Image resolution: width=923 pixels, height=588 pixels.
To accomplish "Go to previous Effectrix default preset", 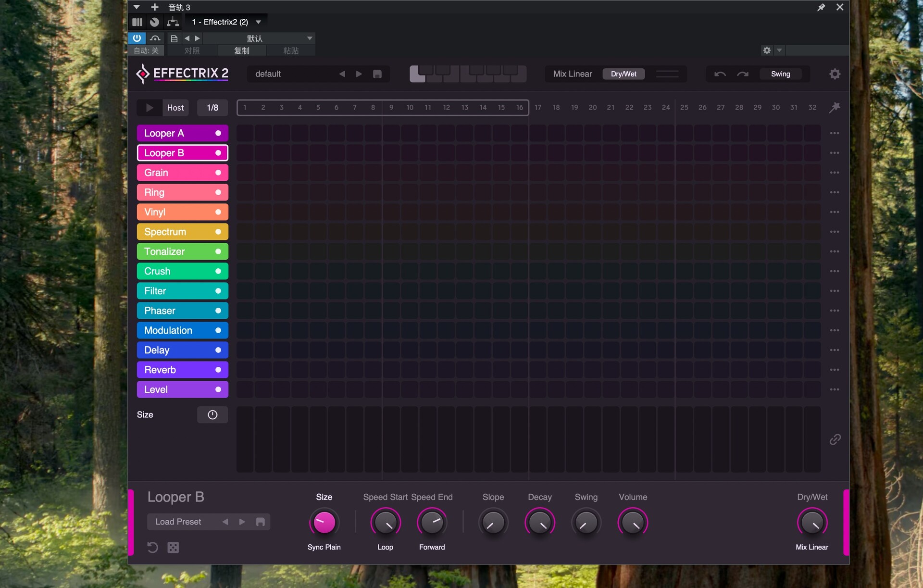I will (342, 74).
